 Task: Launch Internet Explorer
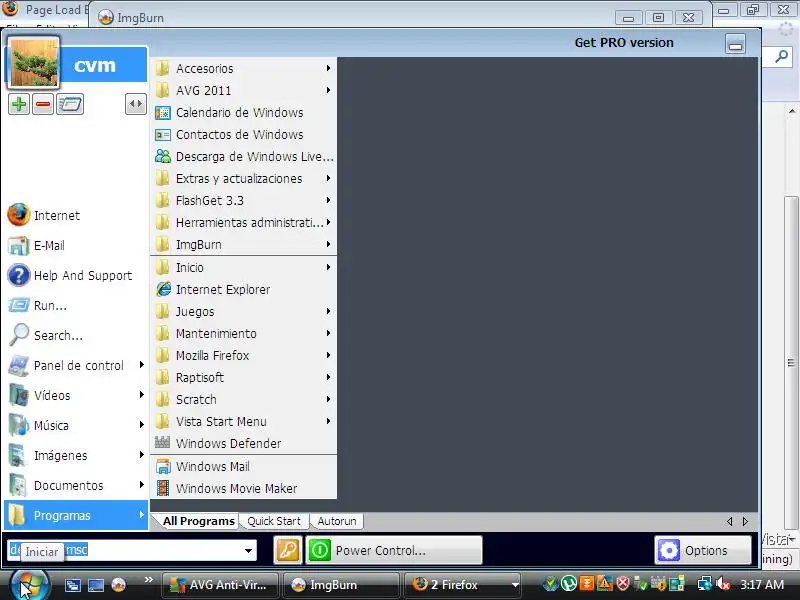tap(243, 289)
